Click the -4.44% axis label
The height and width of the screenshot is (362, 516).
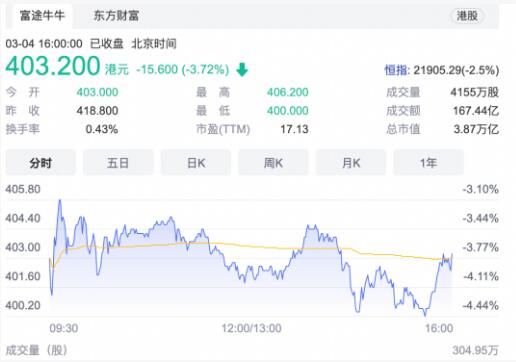pyautogui.click(x=480, y=305)
